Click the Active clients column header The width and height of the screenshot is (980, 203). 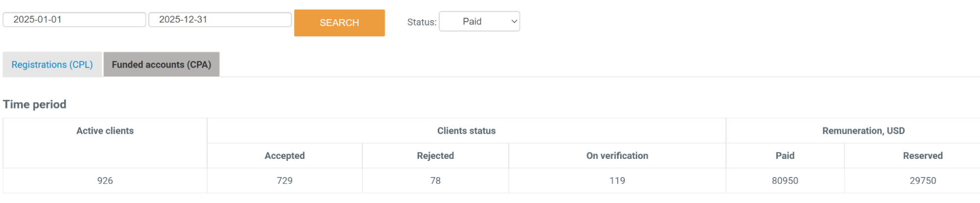pos(105,131)
